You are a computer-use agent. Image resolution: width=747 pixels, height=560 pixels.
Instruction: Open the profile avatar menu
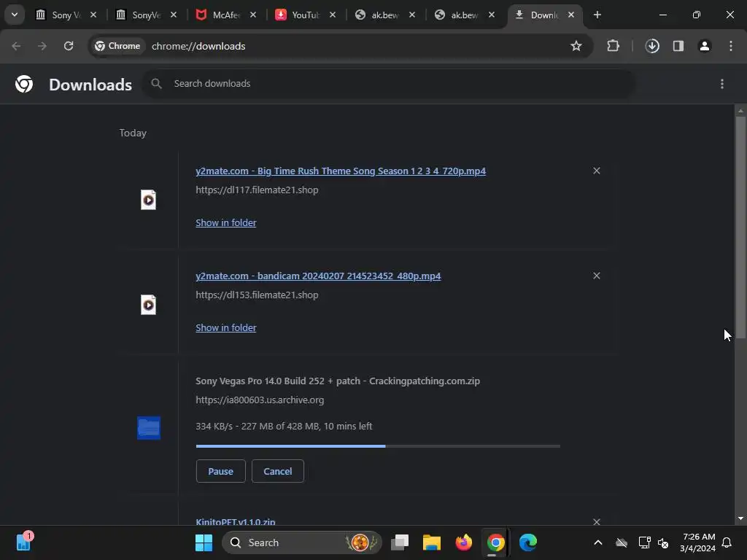[705, 46]
